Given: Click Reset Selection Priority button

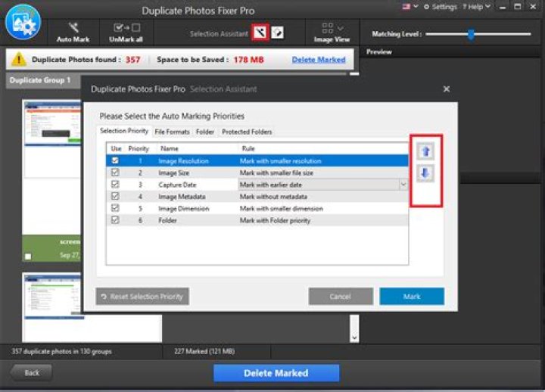Looking at the screenshot, I should [x=142, y=297].
